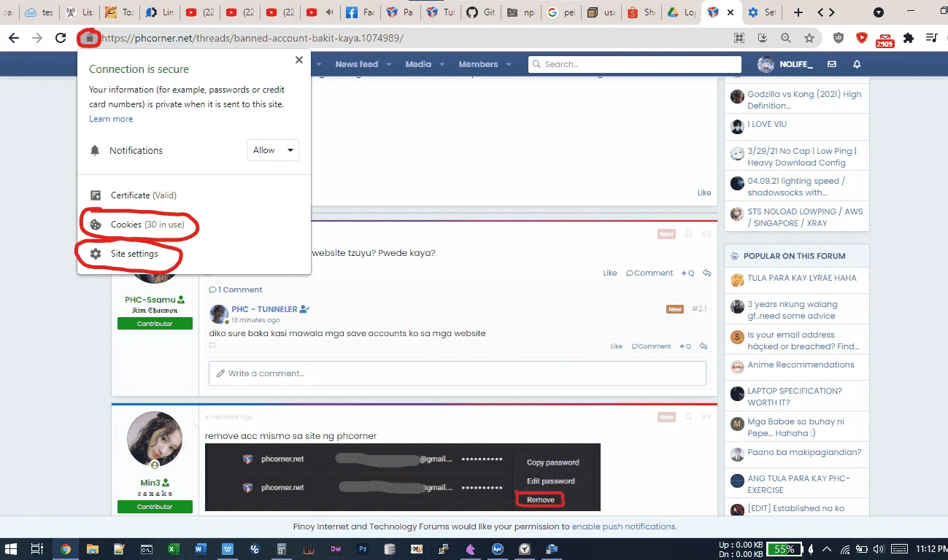
Task: Share post #2 with share arrow icon
Action: coord(706,273)
